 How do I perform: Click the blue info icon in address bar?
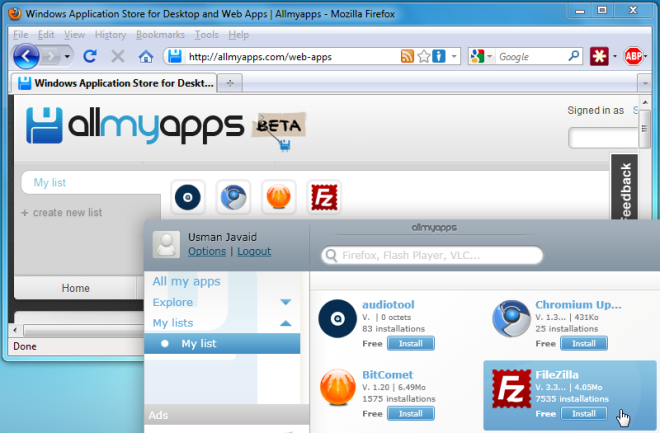(439, 56)
